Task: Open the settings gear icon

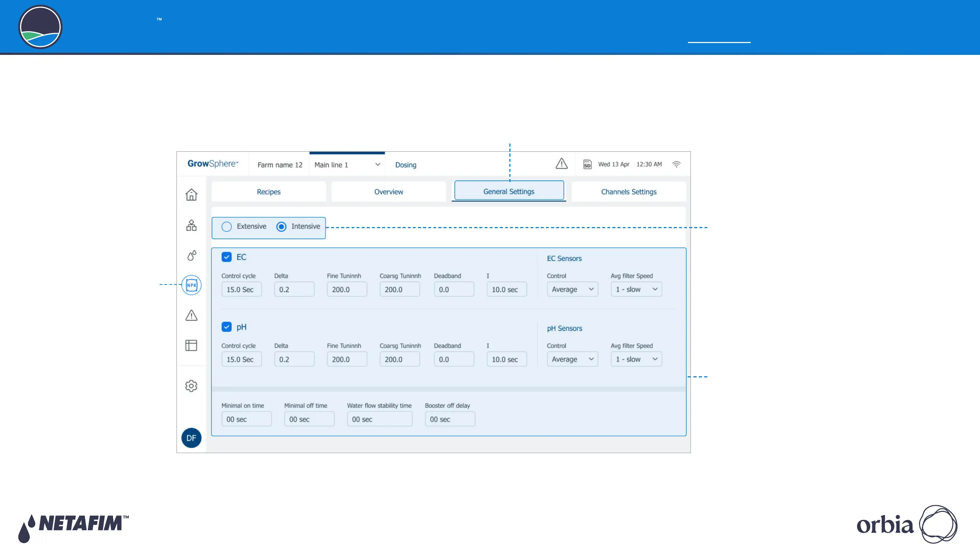Action: click(x=191, y=386)
